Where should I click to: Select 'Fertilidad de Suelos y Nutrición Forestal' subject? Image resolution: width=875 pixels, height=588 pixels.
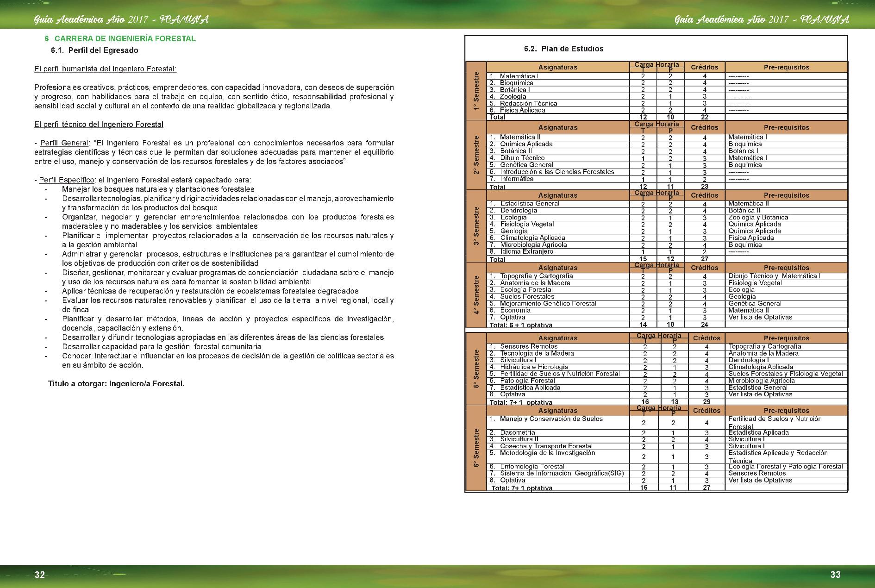(x=560, y=374)
